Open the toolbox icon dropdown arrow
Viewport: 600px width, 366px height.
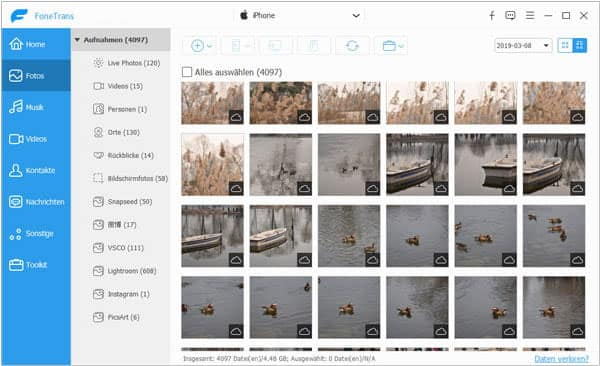point(401,46)
